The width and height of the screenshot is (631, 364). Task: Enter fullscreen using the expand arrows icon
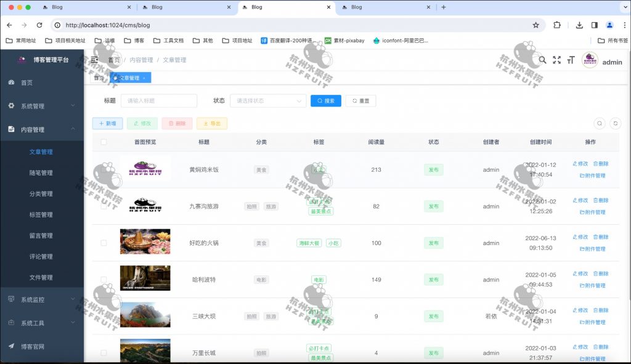click(x=556, y=60)
